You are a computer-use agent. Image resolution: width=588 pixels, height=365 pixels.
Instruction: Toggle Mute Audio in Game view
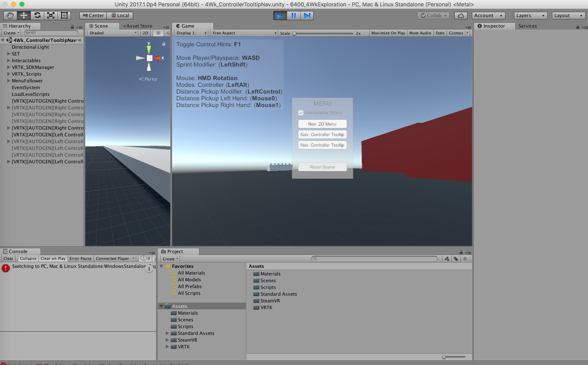[x=420, y=33]
